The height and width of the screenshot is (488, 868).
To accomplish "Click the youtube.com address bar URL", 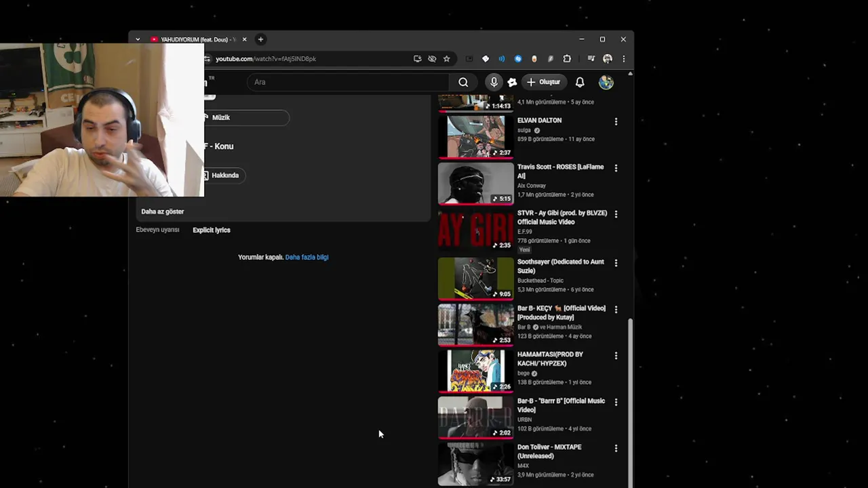I will click(x=266, y=59).
